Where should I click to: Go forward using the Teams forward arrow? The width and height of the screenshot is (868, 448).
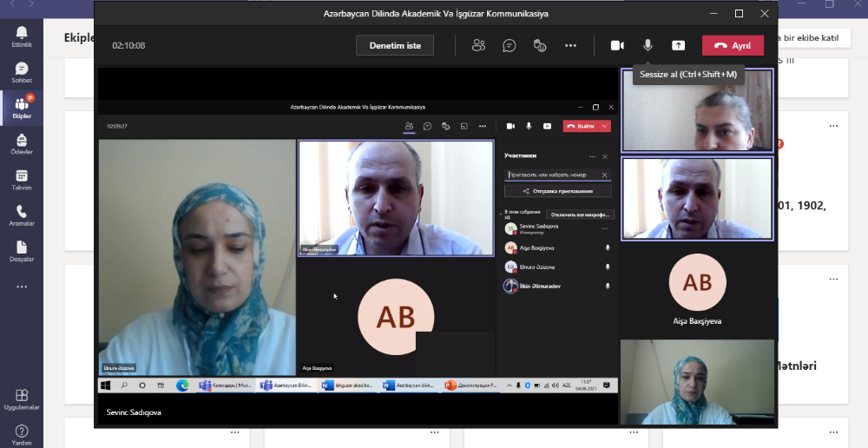pyautogui.click(x=31, y=3)
